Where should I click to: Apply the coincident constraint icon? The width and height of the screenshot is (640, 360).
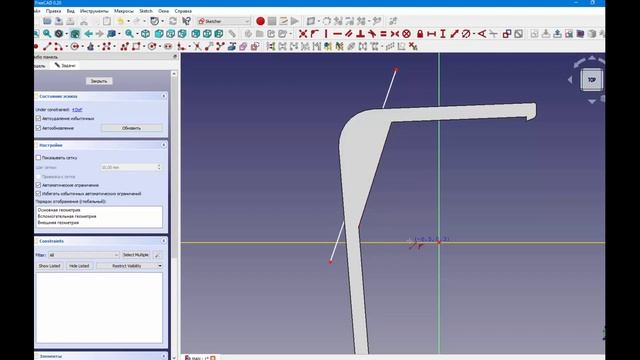[302, 34]
